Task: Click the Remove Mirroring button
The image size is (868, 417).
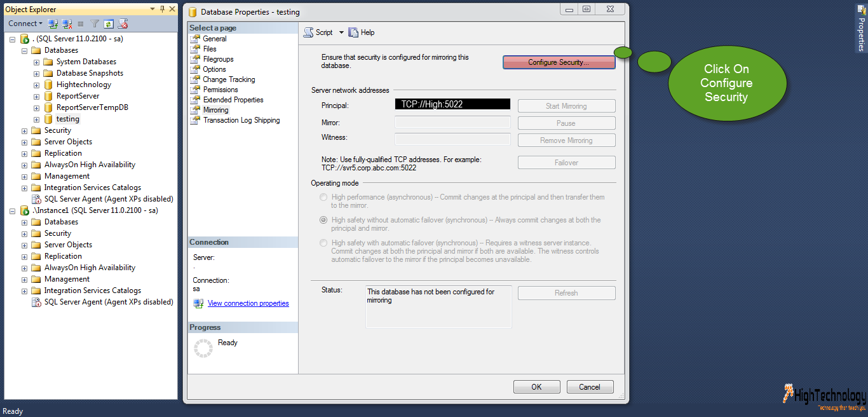Action: (x=566, y=140)
